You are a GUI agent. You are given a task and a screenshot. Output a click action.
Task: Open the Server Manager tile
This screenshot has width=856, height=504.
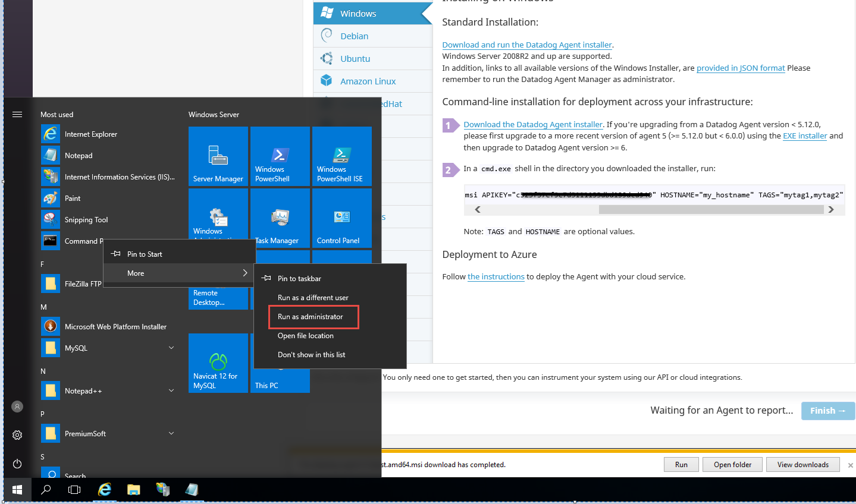pyautogui.click(x=218, y=156)
